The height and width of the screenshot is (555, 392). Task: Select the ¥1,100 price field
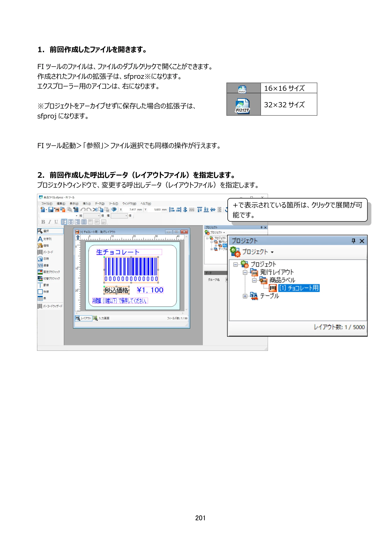(150, 290)
